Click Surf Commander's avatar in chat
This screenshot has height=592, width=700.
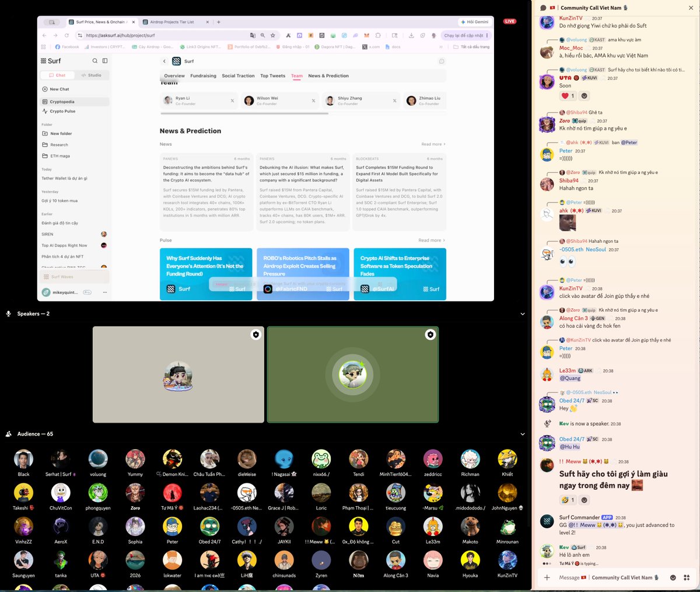tap(547, 521)
